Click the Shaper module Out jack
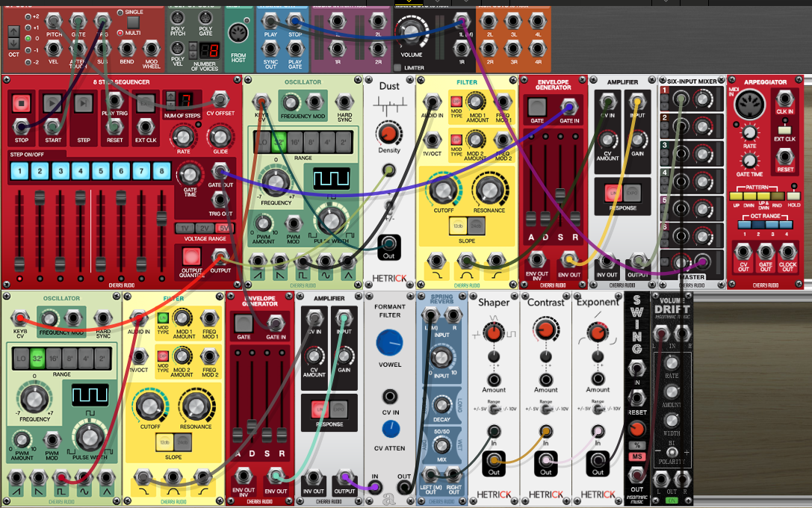The image size is (812, 508). coord(494,460)
